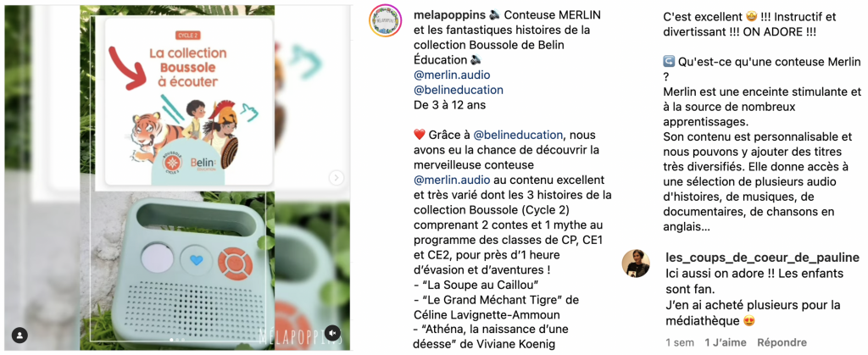Click the Boussole Cycle 2 round badge
The height and width of the screenshot is (355, 868).
tap(172, 162)
